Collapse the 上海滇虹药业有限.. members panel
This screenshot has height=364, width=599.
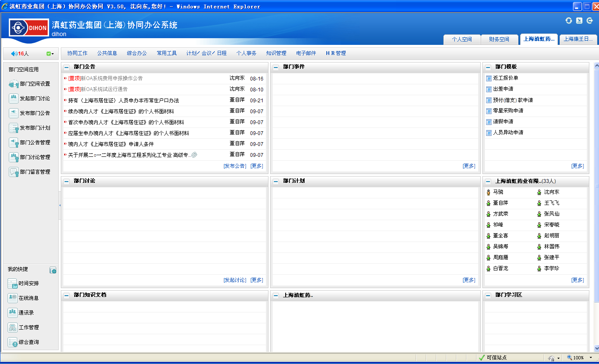point(488,182)
